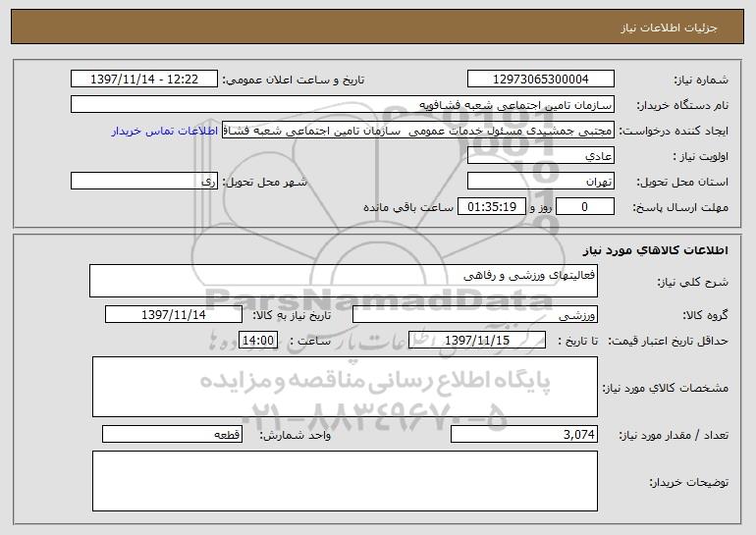
Task: Select the announcement date field 1397/11/14 - 12:22
Action: coord(144,80)
